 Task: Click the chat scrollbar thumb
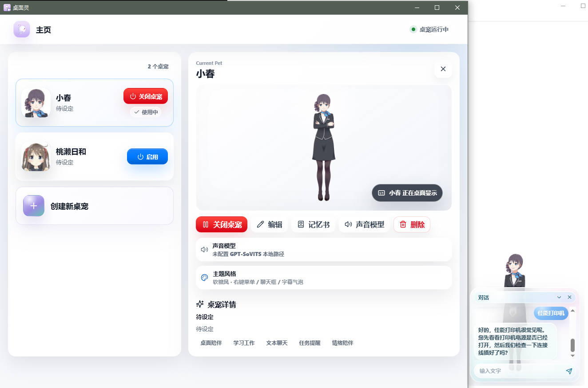[x=572, y=345]
